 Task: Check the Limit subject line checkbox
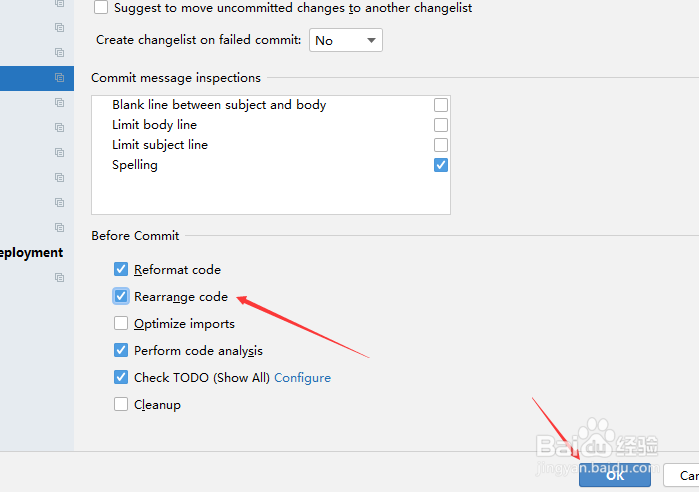point(440,145)
